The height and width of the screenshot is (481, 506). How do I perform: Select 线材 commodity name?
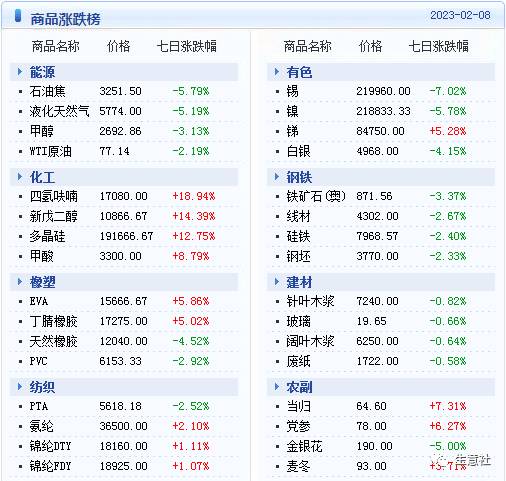click(x=298, y=216)
